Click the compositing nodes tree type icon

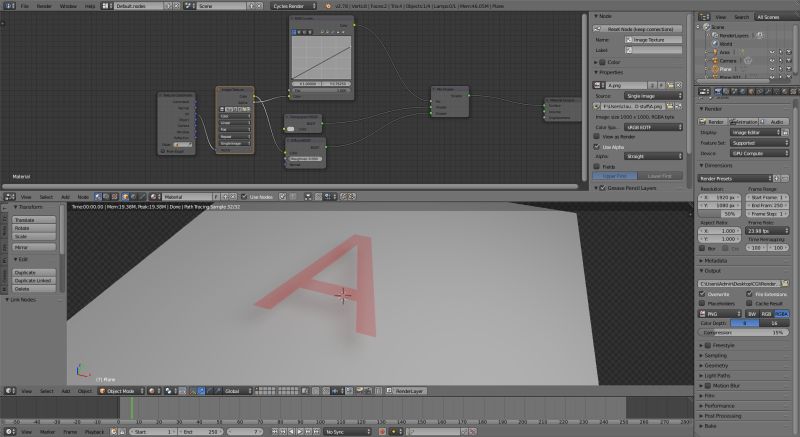click(x=107, y=197)
